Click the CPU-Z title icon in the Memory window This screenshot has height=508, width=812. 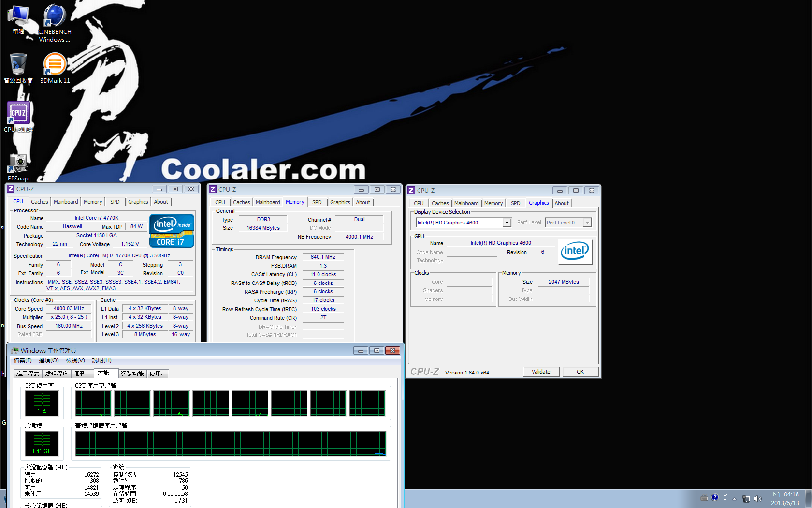[x=213, y=189]
